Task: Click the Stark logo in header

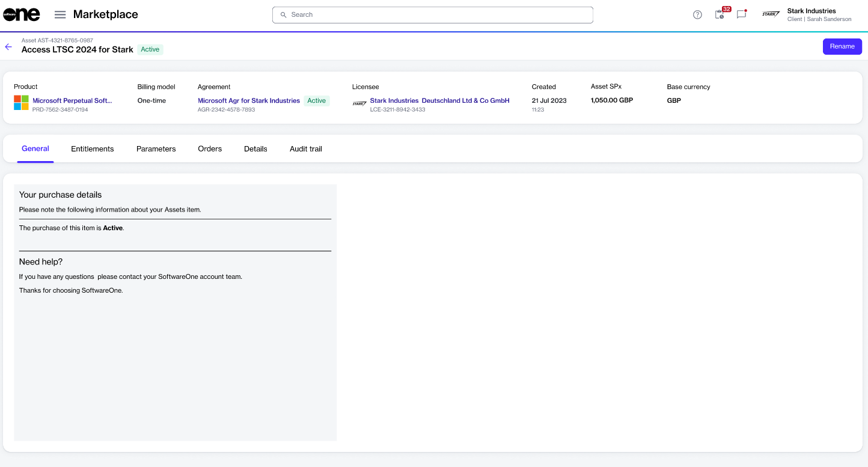Action: (x=771, y=14)
